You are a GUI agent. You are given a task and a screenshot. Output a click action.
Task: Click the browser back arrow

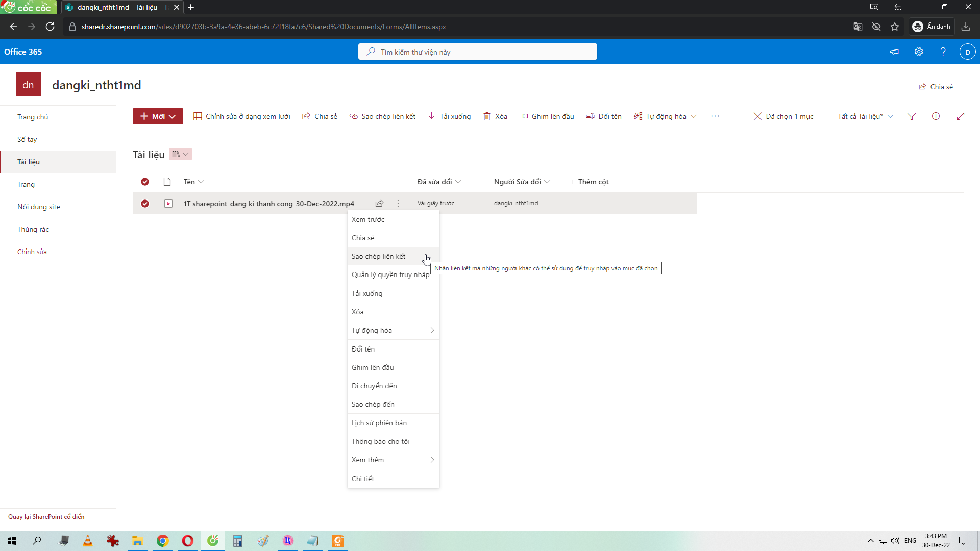(x=14, y=27)
